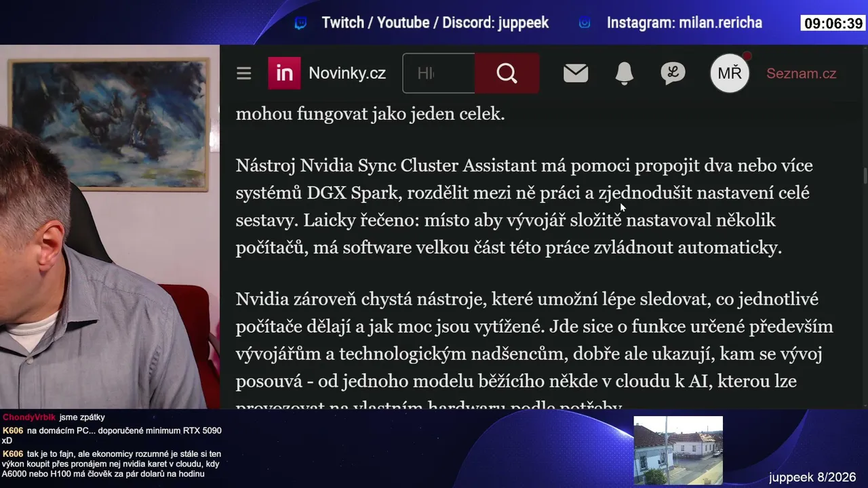Click the 09:06:39 clock display

[x=833, y=24]
